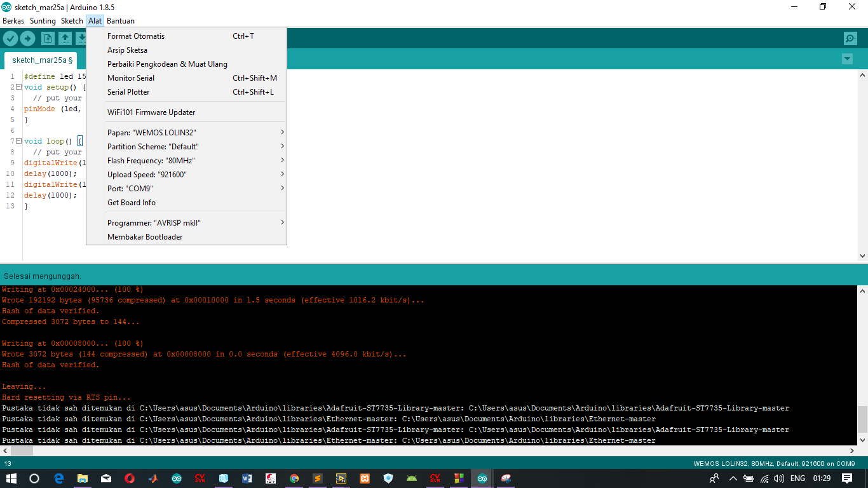Click the console vertical scrollbar thumb

coord(862,419)
